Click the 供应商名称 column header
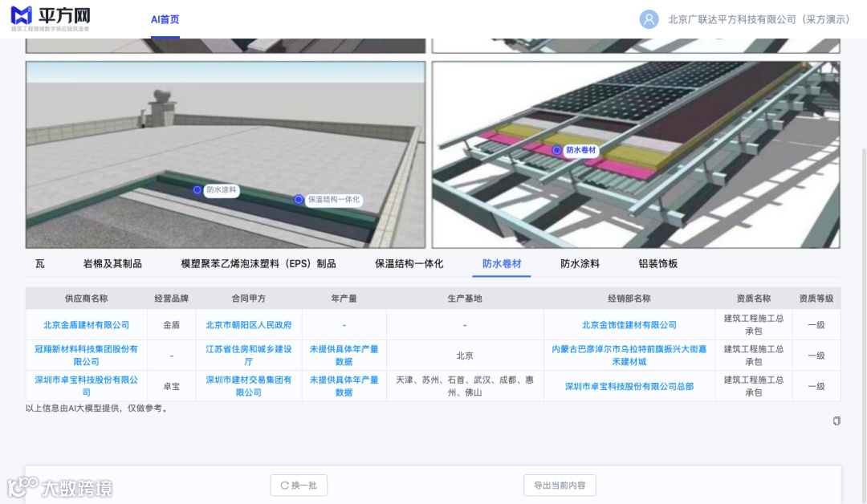 coord(86,299)
